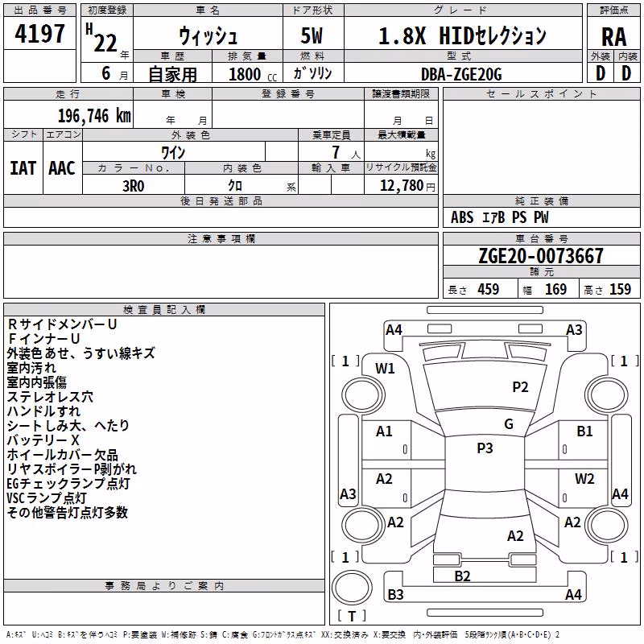
Task: Select the note RサイドメンバーU
Action: (63, 324)
